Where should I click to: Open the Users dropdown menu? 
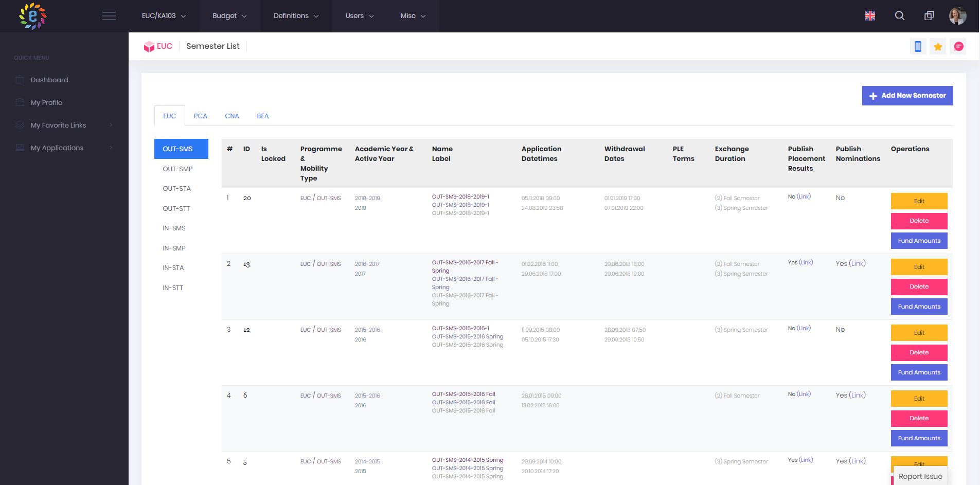click(359, 16)
